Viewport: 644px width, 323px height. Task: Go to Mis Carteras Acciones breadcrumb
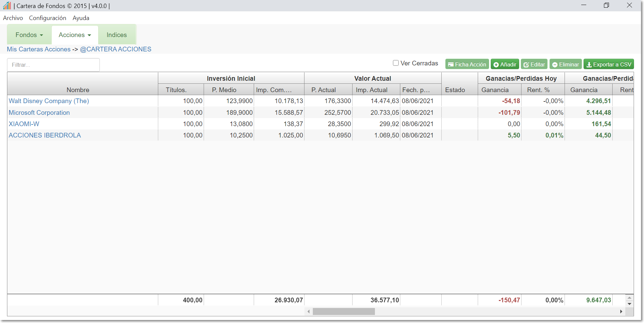[39, 49]
